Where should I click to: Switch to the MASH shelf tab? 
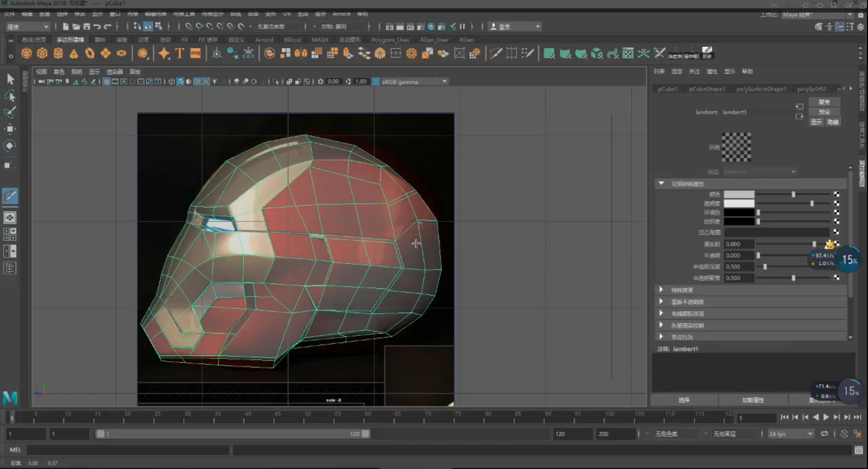[320, 40]
